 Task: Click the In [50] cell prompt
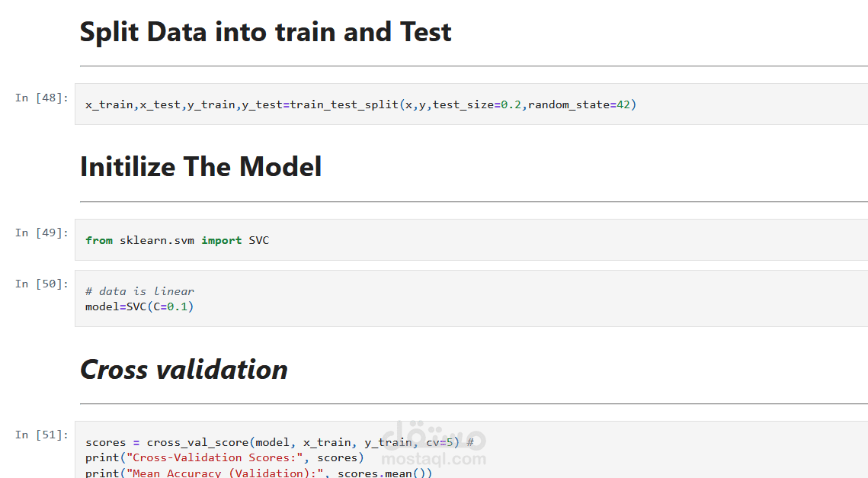[41, 284]
